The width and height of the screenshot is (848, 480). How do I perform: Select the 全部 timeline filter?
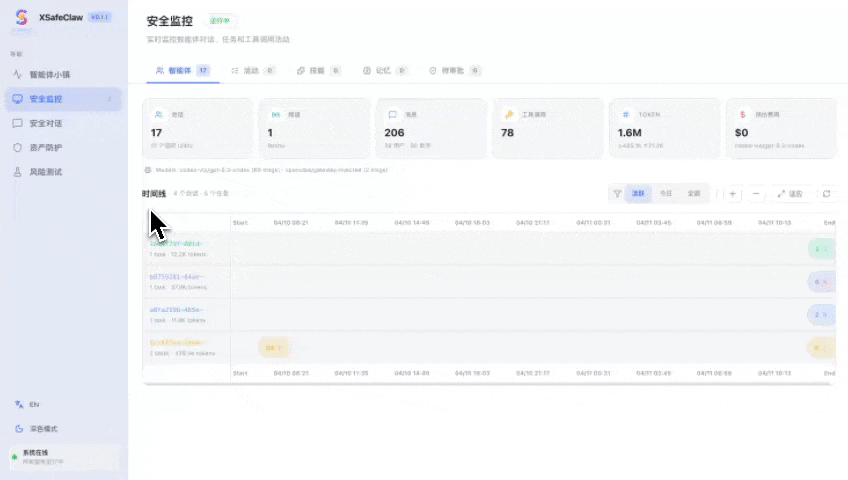point(694,194)
